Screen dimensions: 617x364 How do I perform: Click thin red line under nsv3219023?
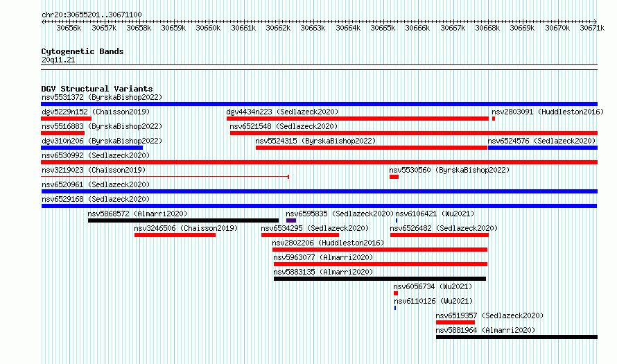coord(165,177)
